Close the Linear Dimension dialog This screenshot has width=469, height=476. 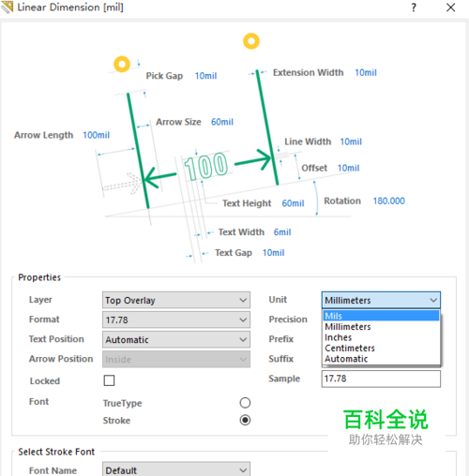point(450,7)
